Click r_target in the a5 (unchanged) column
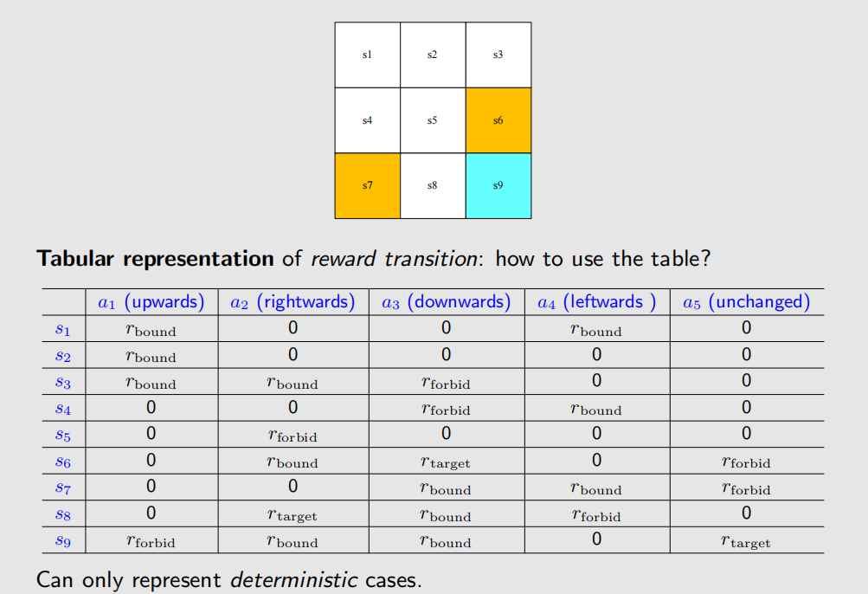This screenshot has width=868, height=594. [x=746, y=541]
